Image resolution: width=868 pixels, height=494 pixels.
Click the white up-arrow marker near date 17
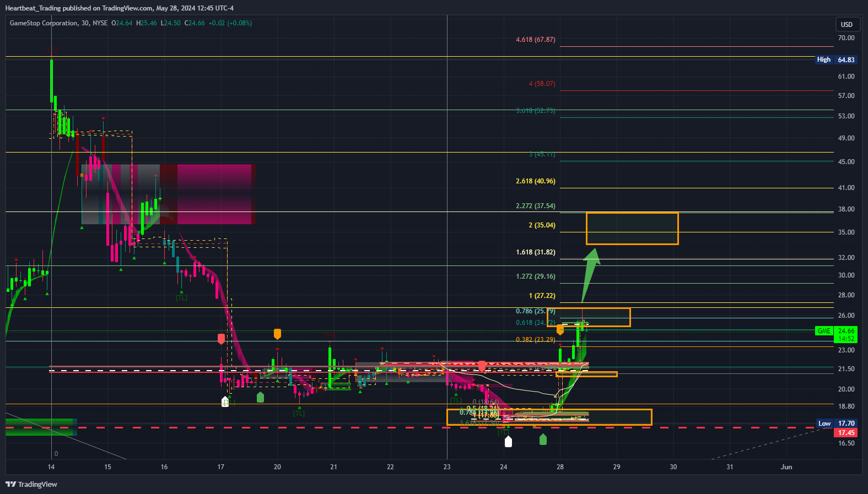pos(225,401)
